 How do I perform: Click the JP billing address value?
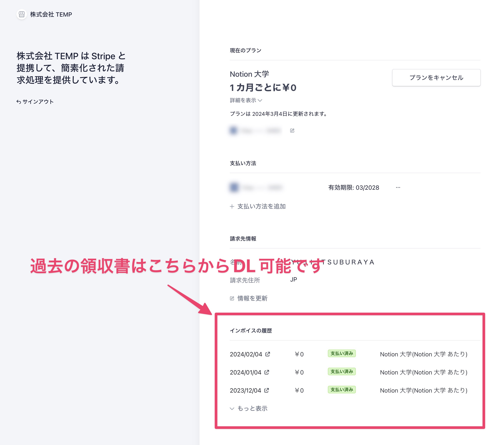293,279
